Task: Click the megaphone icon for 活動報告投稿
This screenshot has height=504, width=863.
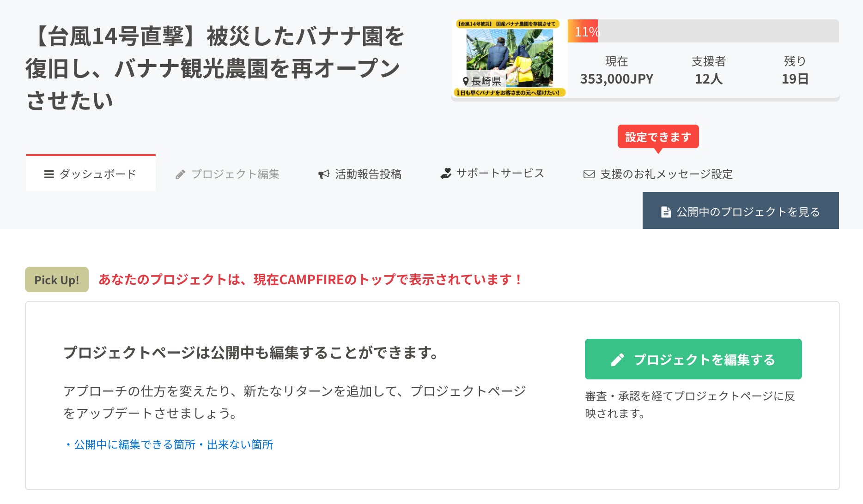Action: click(x=324, y=174)
